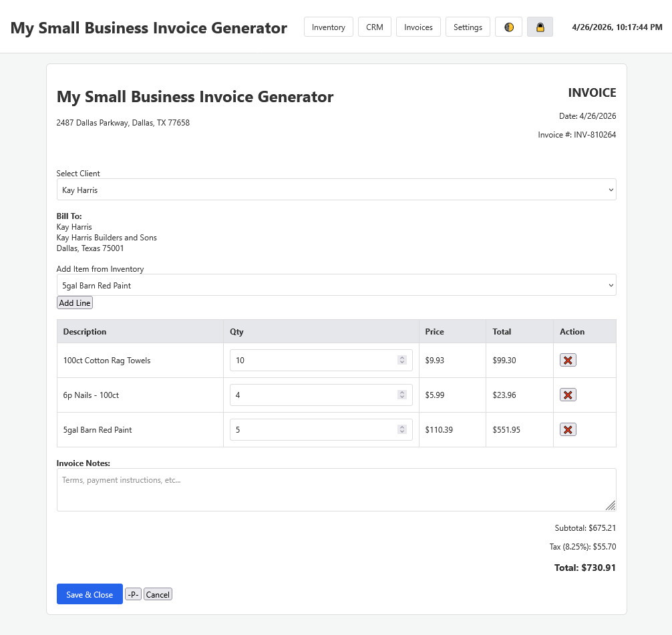Click the Invoice Notes text area
Image resolution: width=672 pixels, height=635 pixels.
point(336,489)
